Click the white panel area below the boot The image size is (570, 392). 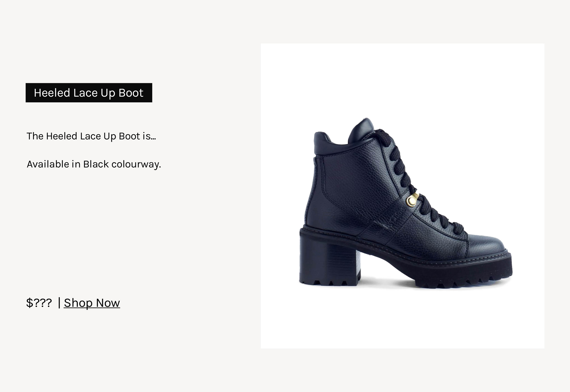click(403, 319)
